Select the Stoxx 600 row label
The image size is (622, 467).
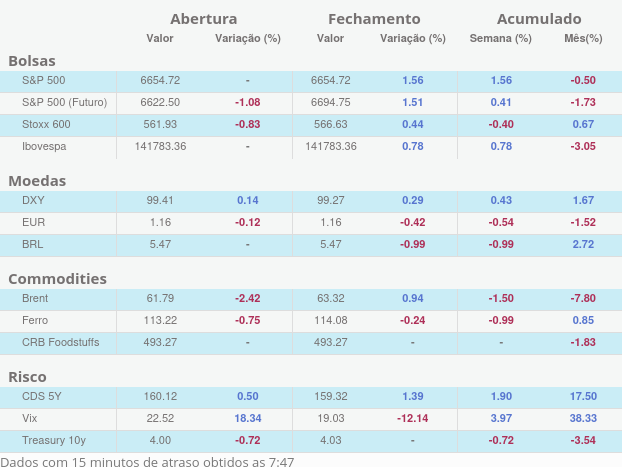(46, 124)
